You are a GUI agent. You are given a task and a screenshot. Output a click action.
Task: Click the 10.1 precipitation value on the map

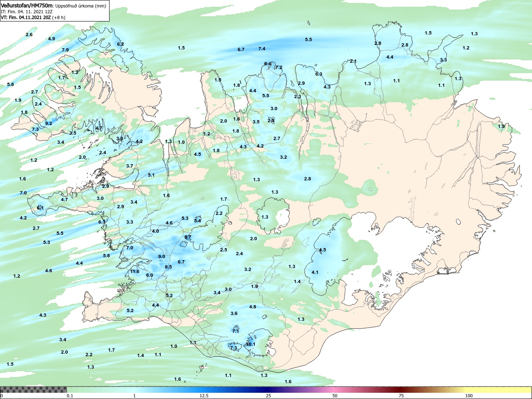(x=251, y=344)
